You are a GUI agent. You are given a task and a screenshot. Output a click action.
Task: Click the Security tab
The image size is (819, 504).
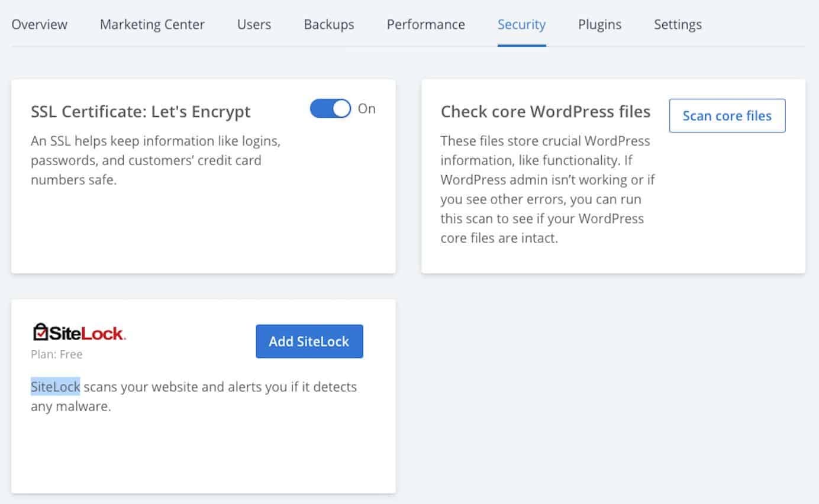point(522,25)
